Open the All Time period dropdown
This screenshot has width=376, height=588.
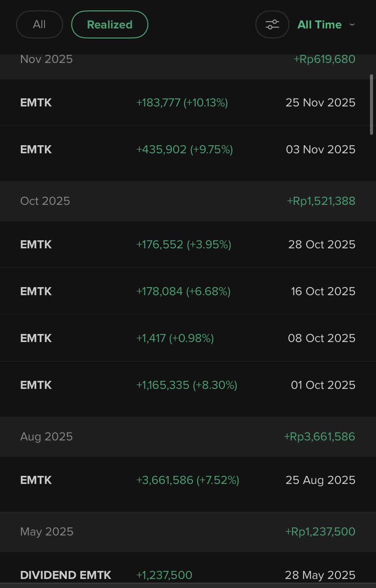point(320,24)
